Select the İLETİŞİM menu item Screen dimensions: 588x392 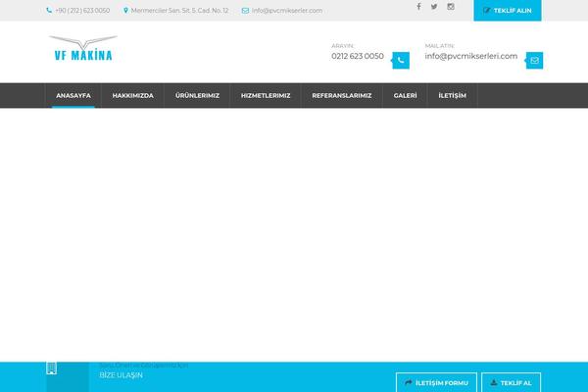click(453, 96)
